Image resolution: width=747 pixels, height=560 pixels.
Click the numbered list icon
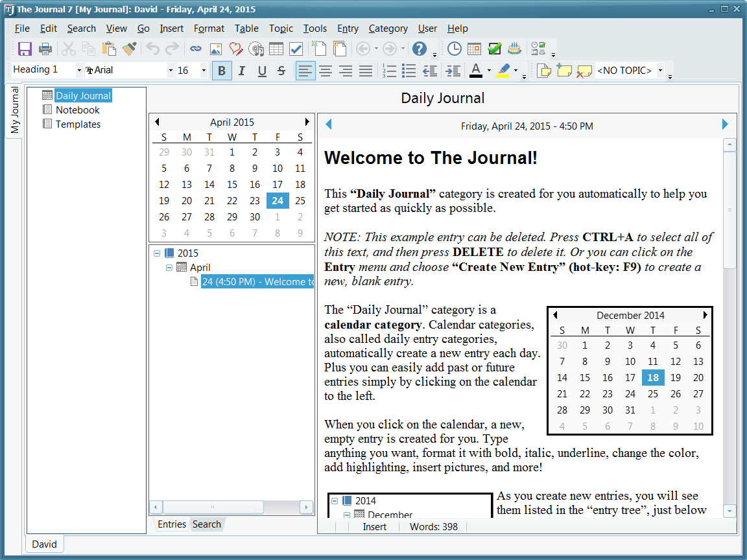click(389, 71)
